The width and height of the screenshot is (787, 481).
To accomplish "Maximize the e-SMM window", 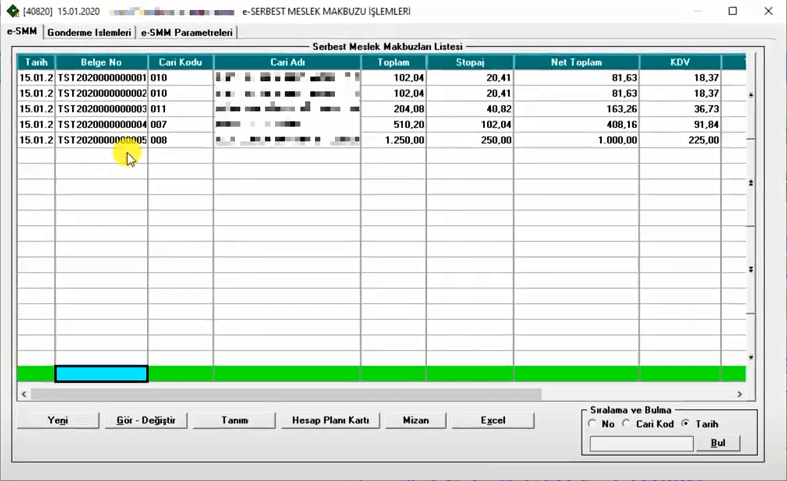I will tap(732, 11).
